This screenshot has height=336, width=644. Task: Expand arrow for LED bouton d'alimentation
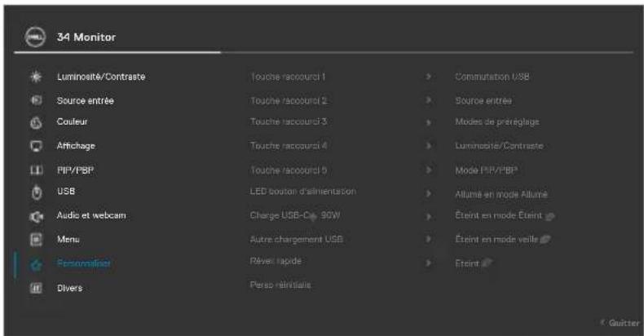click(428, 193)
